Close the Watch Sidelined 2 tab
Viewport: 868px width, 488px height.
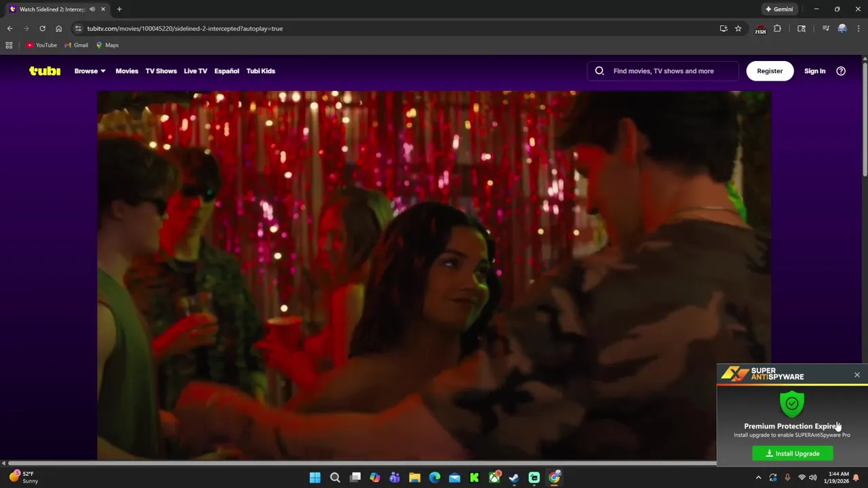tap(104, 9)
